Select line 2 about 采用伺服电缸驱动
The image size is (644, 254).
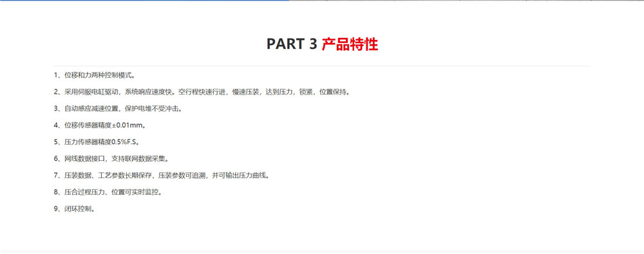click(x=202, y=93)
